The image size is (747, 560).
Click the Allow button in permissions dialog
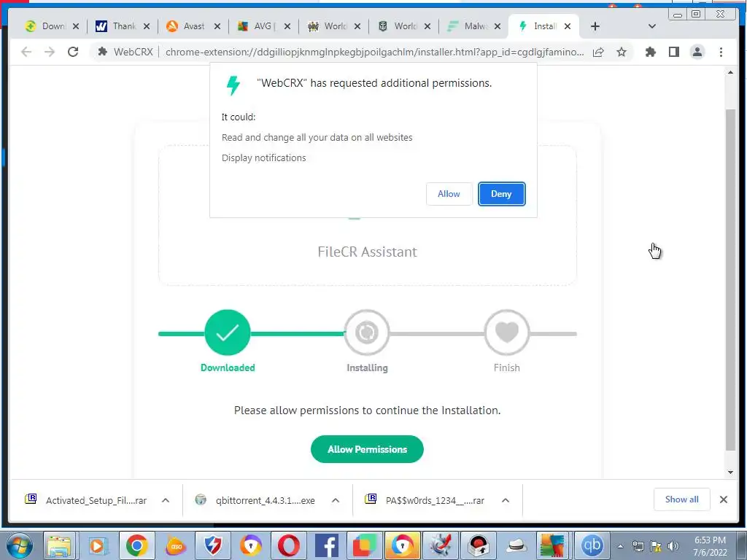pyautogui.click(x=449, y=194)
